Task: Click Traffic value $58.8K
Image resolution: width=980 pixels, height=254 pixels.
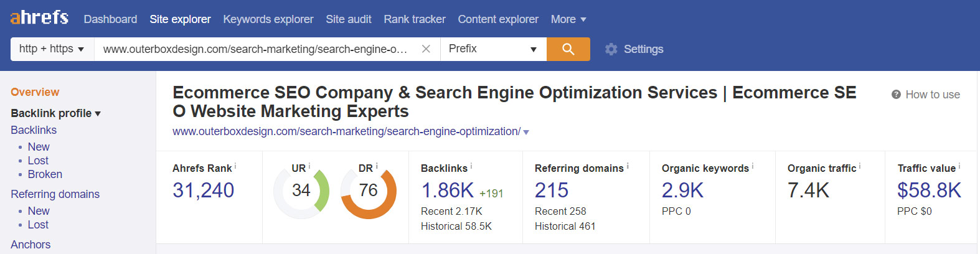Action: (x=929, y=190)
